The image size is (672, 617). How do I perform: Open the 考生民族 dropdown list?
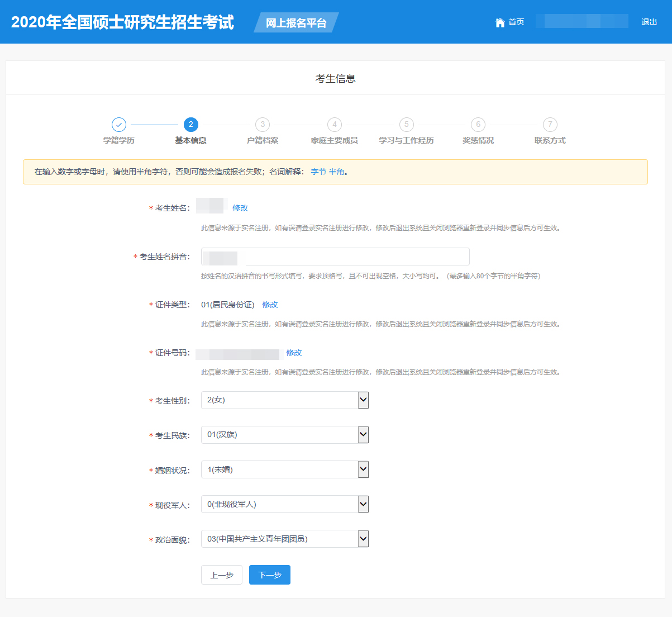[285, 435]
